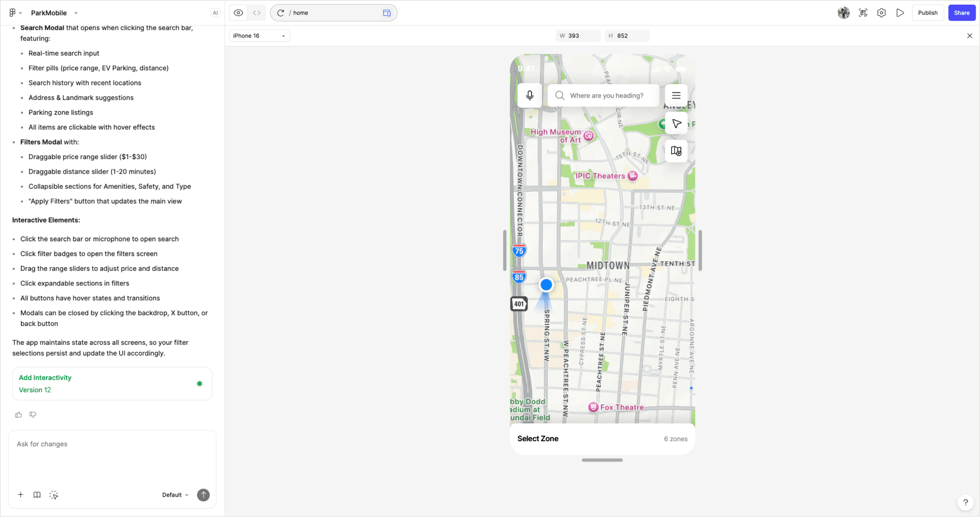Click the map layers icon button
Image resolution: width=980 pixels, height=517 pixels.
pos(676,151)
